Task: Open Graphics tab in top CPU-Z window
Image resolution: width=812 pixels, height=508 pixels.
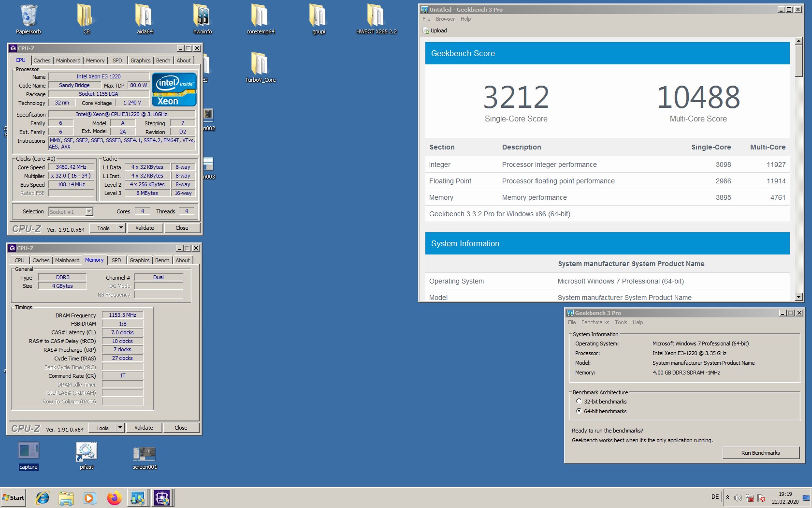Action: coord(140,60)
